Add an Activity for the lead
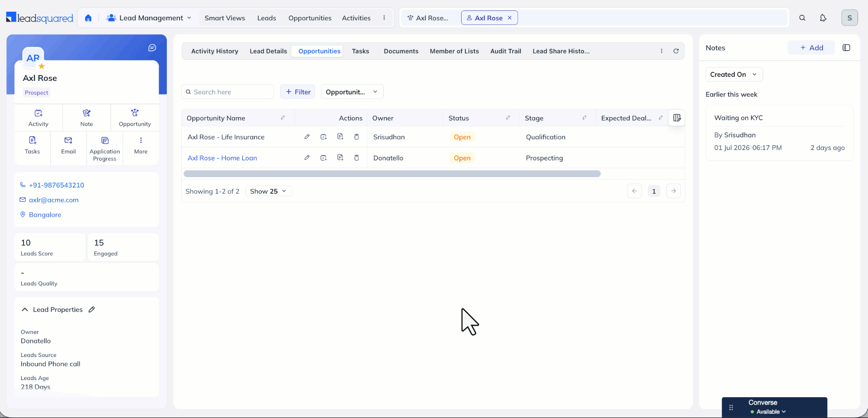Image resolution: width=868 pixels, height=418 pixels. (x=38, y=117)
